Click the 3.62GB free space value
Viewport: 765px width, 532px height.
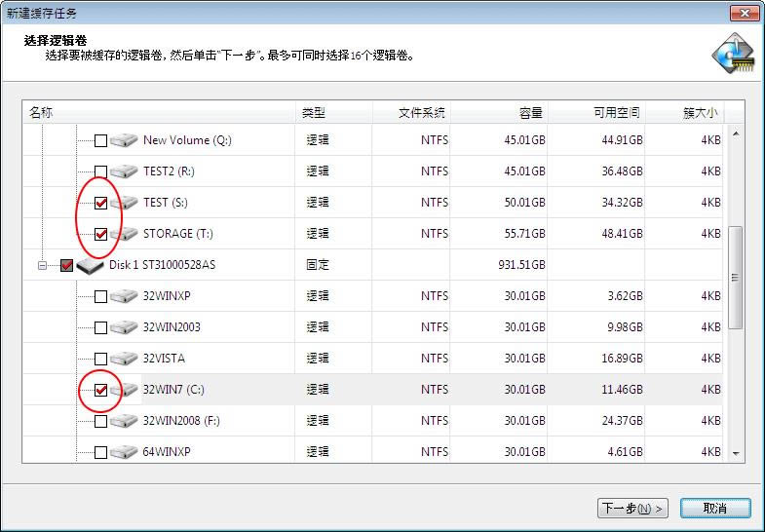(x=625, y=296)
